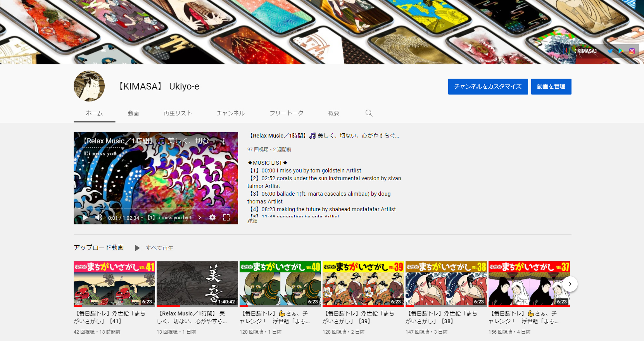Click the '00:00 i miss you' timestamp line
This screenshot has height=341, width=644.
(304, 170)
